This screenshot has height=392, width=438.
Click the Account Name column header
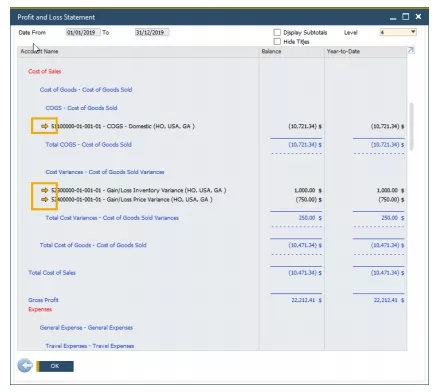click(139, 51)
